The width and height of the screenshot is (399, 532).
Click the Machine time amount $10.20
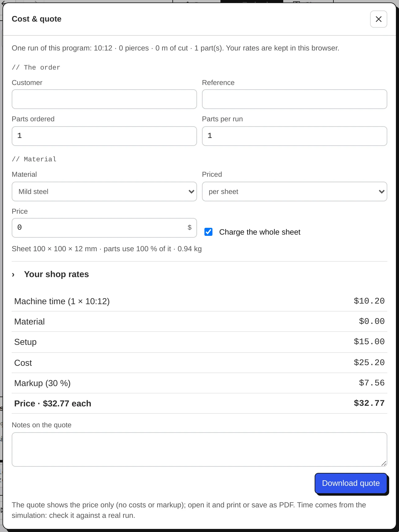coord(369,301)
